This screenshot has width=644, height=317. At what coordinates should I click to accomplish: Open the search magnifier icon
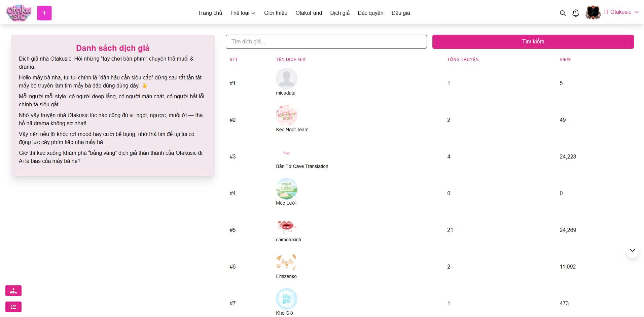tap(563, 13)
